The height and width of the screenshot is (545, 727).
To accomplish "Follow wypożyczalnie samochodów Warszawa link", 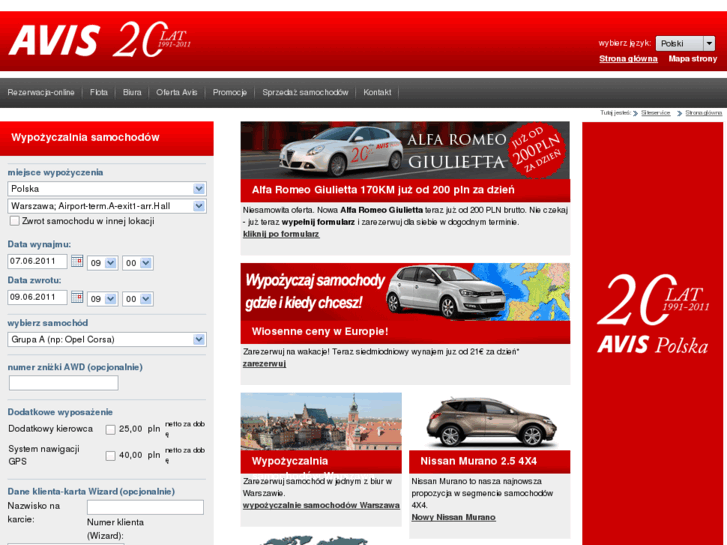I will click(321, 506).
